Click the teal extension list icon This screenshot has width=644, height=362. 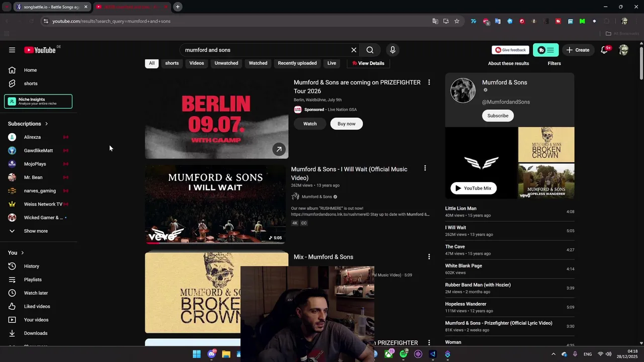[x=546, y=50]
